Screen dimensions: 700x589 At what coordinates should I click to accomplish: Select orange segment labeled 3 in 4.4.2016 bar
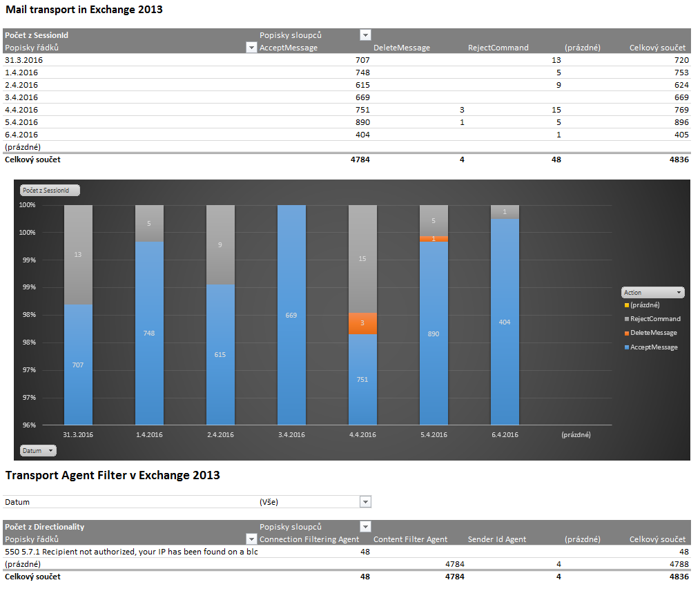click(362, 323)
